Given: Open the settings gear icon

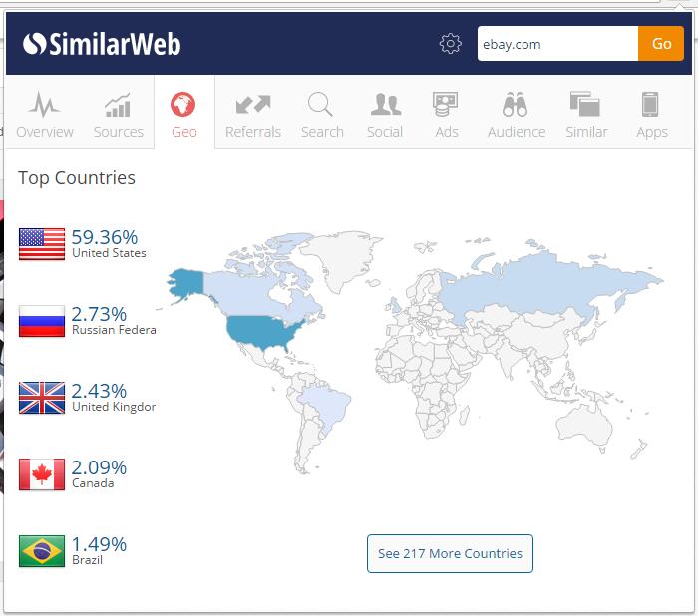Looking at the screenshot, I should pyautogui.click(x=451, y=44).
